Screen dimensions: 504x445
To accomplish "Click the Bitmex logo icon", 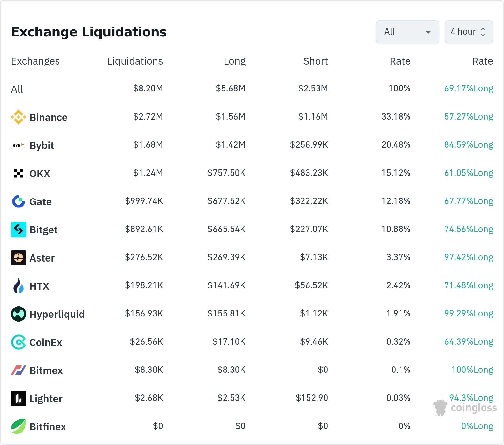I will [x=19, y=370].
